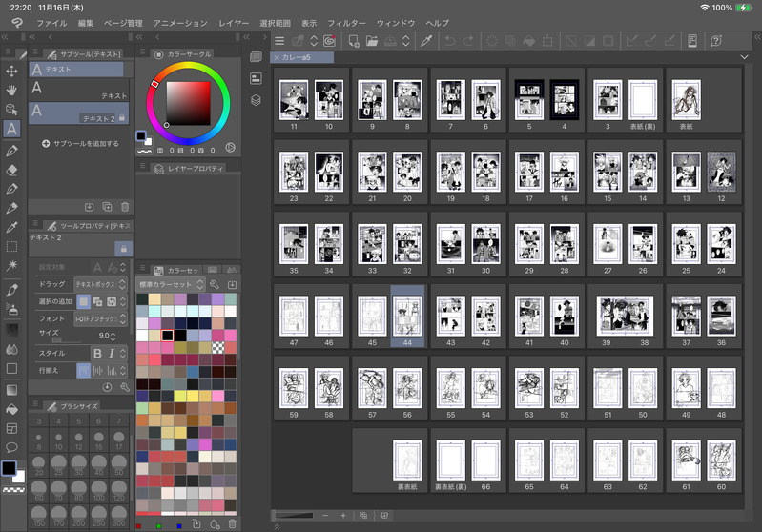Open the フィルター menu
The width and height of the screenshot is (762, 532).
point(346,23)
